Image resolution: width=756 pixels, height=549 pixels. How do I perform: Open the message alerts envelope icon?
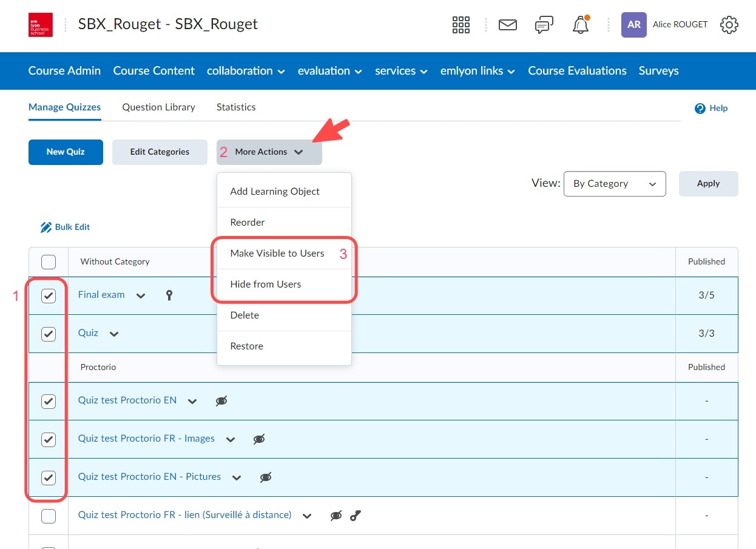click(507, 25)
